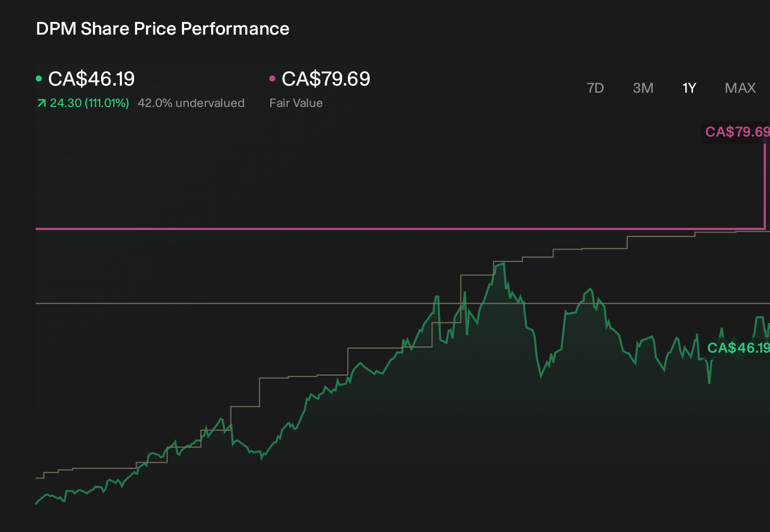Screen dimensions: 770x532
Task: Click the pink dot beside the fair value
Action: tap(272, 78)
